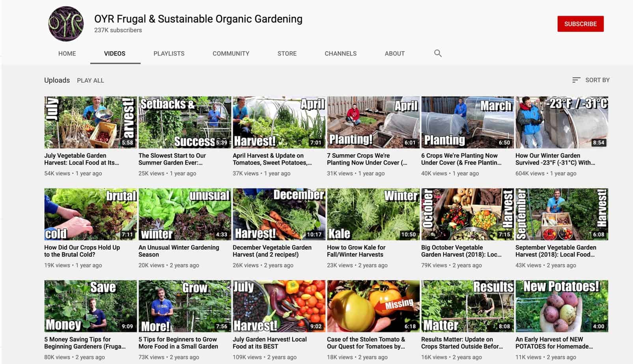
Task: Click the '237K subscribers' text
Action: (118, 30)
